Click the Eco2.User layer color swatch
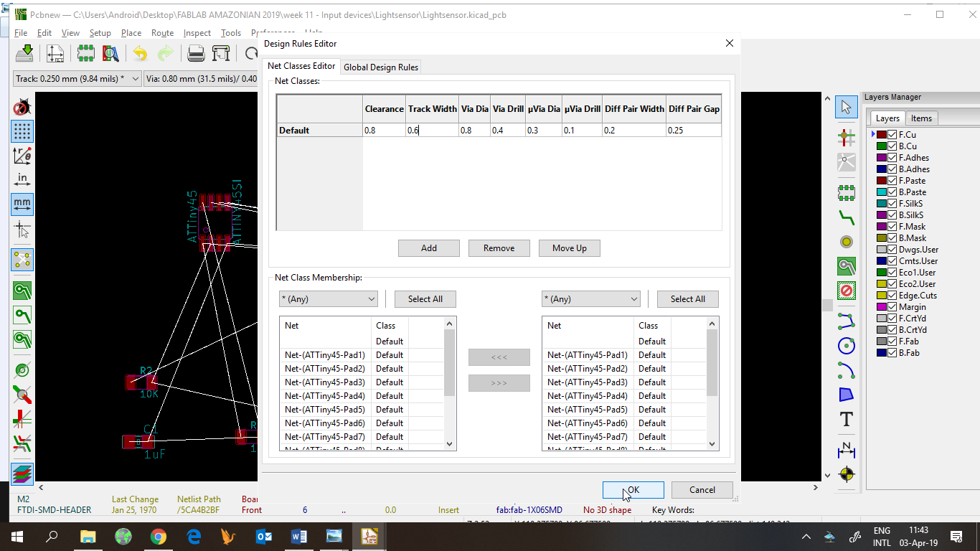Screen dimensions: 980x551 [882, 284]
